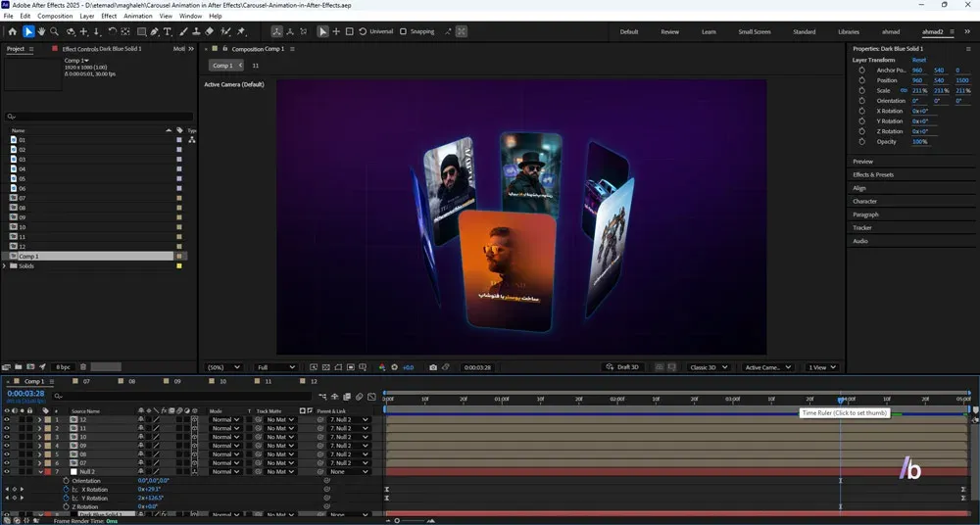Open the Animation menu
The height and width of the screenshot is (525, 980).
(137, 16)
